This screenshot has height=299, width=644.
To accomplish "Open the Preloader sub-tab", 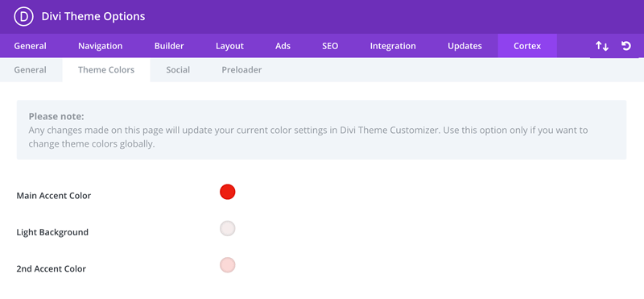I will tap(242, 70).
